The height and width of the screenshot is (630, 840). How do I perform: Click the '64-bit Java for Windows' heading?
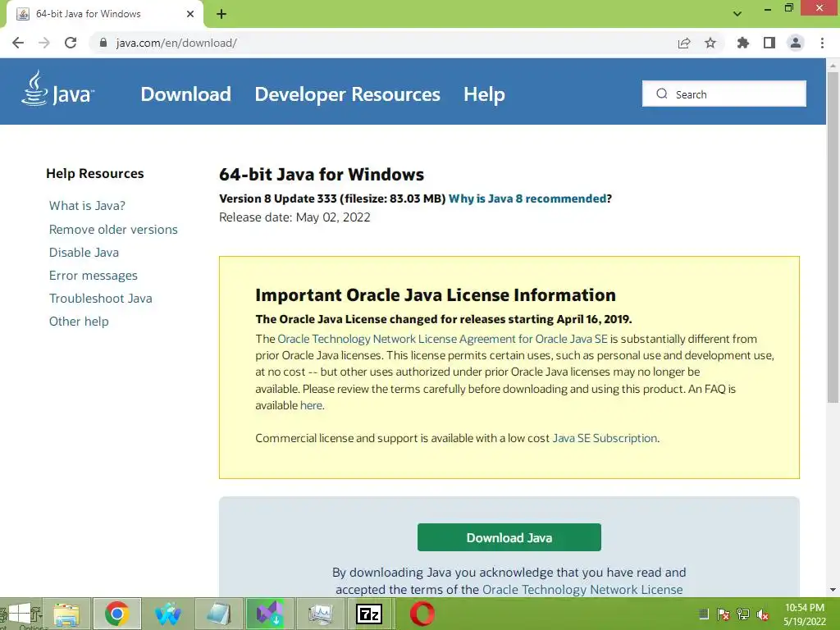click(x=322, y=174)
